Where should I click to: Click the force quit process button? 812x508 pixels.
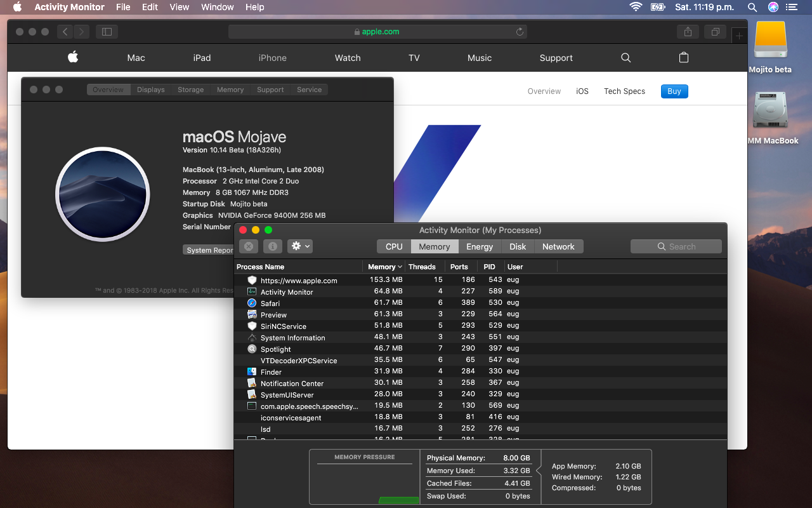click(249, 246)
